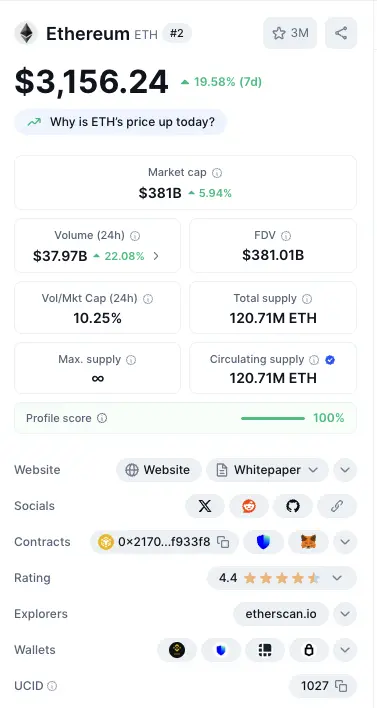Expand the Rating 4.4 stars dropdown

pyautogui.click(x=282, y=578)
